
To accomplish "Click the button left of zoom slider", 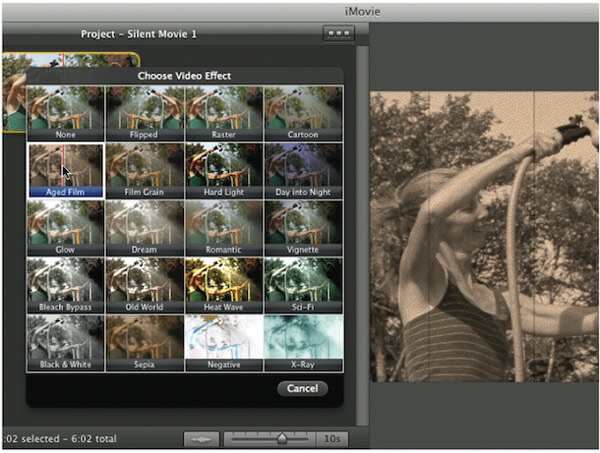I will [x=201, y=439].
